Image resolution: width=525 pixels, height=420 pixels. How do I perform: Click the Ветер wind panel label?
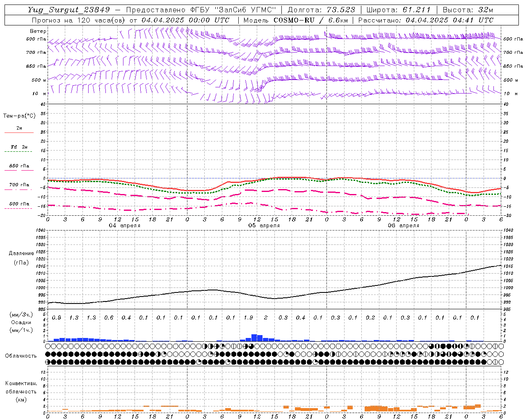[38, 31]
